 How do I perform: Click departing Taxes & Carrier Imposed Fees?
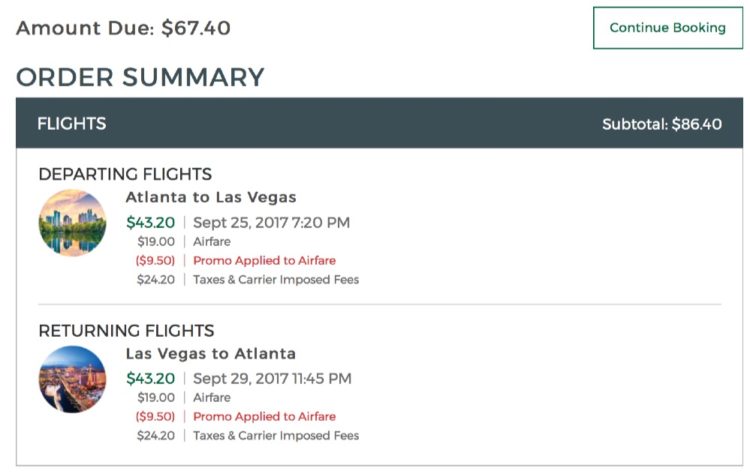coord(275,280)
